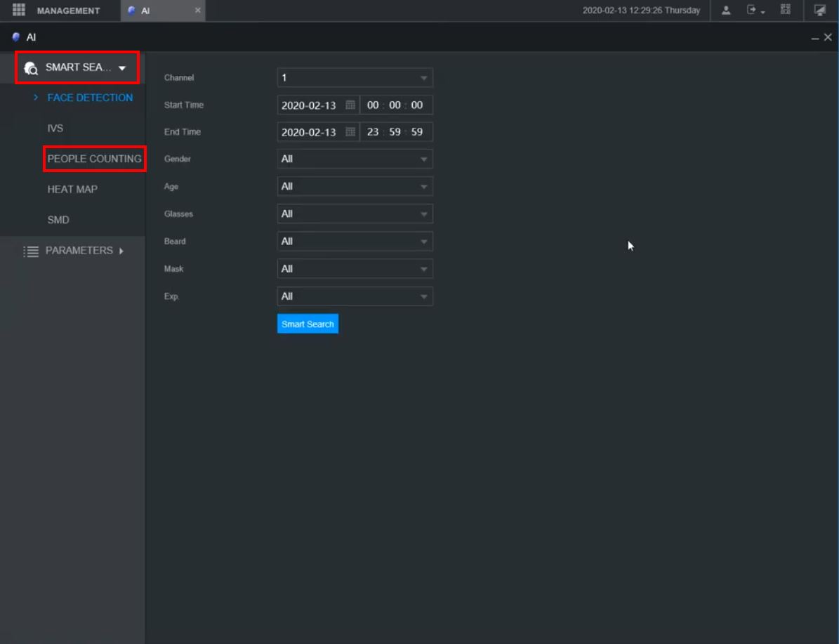Click the monitor display icon
The image size is (839, 644).
(820, 10)
